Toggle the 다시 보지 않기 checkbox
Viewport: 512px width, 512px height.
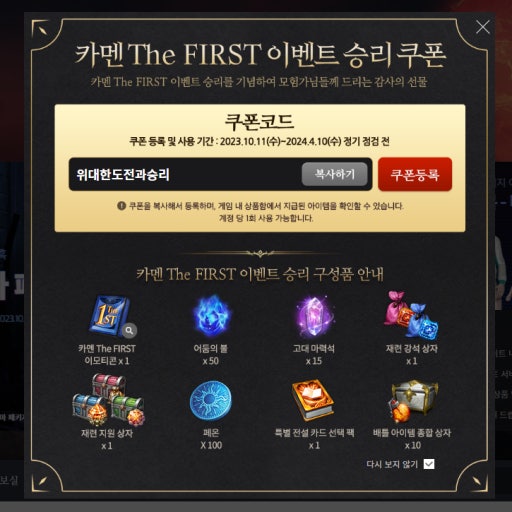pos(429,464)
